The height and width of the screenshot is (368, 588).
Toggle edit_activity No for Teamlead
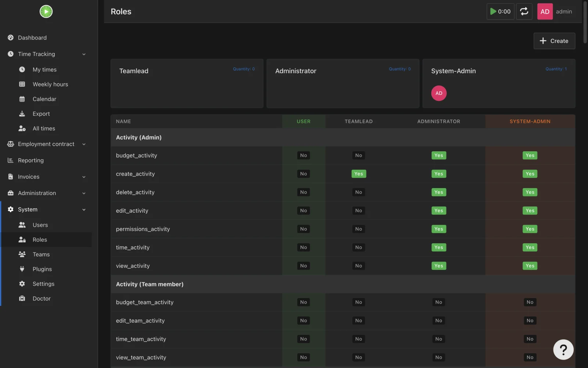click(x=359, y=210)
